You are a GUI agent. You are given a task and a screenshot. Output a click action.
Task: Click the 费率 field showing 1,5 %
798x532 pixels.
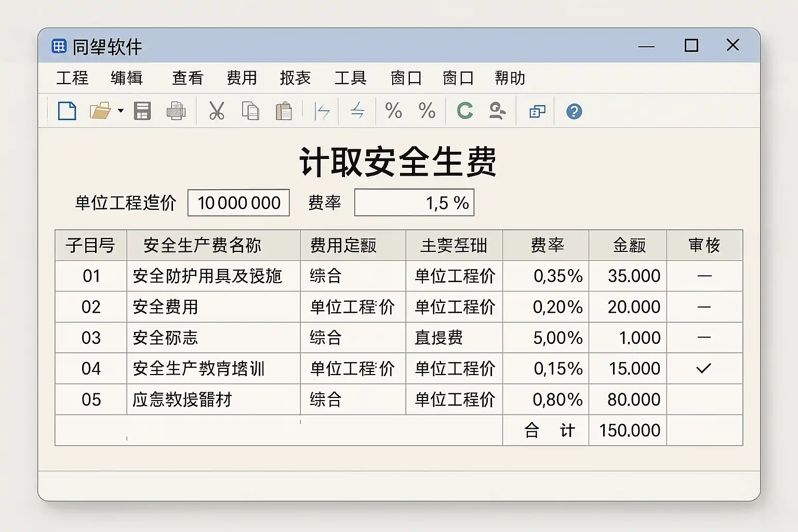pos(414,203)
